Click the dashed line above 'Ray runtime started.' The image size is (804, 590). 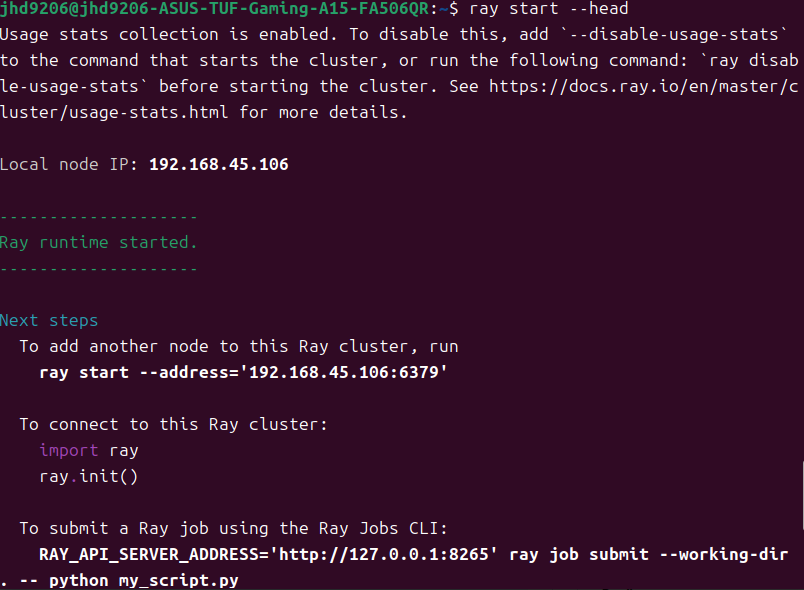[x=98, y=216]
